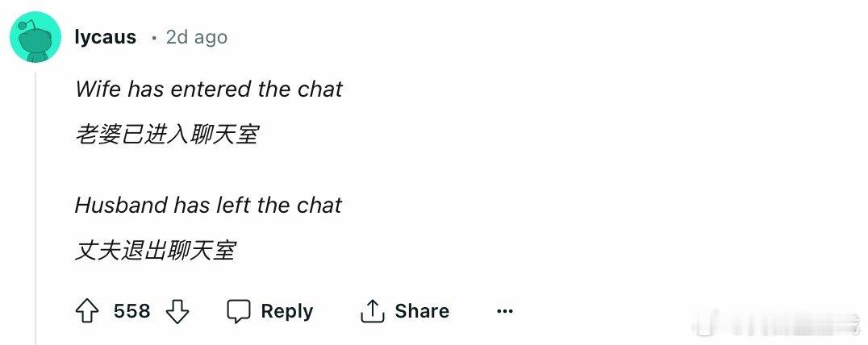Click the Chinese text 老婆已进入聊天室
The height and width of the screenshot is (345, 868).
(167, 135)
